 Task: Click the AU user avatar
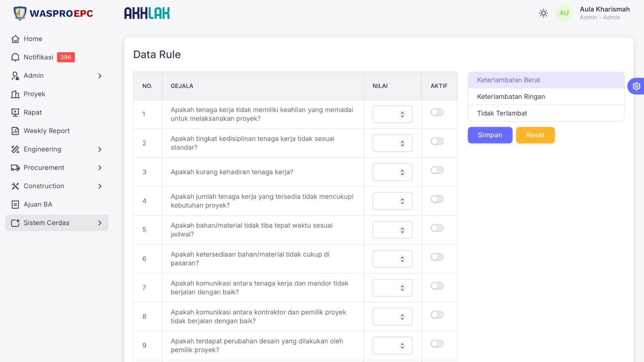click(x=564, y=13)
